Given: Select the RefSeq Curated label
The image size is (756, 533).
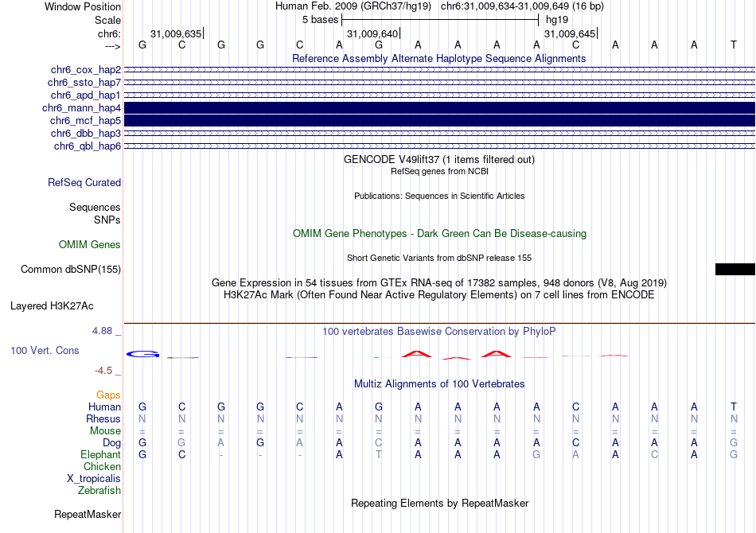Looking at the screenshot, I should click(x=84, y=183).
